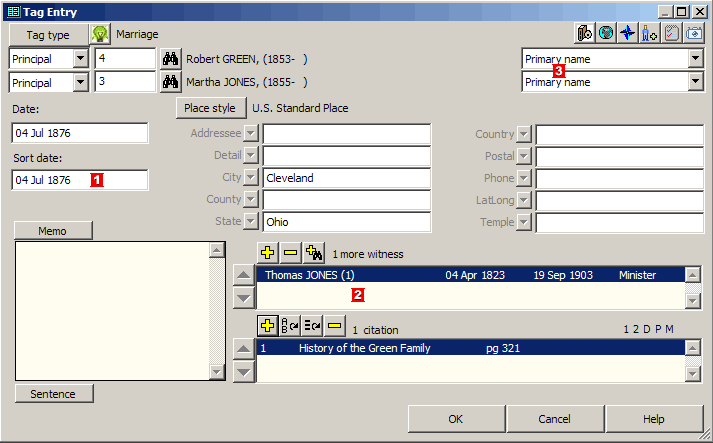This screenshot has width=713, height=443.
Task: Click the book and gear icon in top toolbar
Action: [585, 33]
